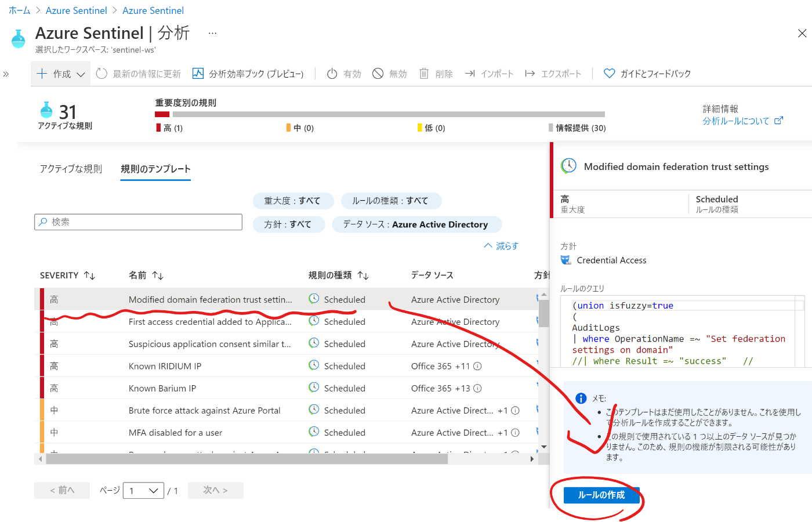
Task: Sort by SEVERITY column
Action: pyautogui.click(x=67, y=275)
